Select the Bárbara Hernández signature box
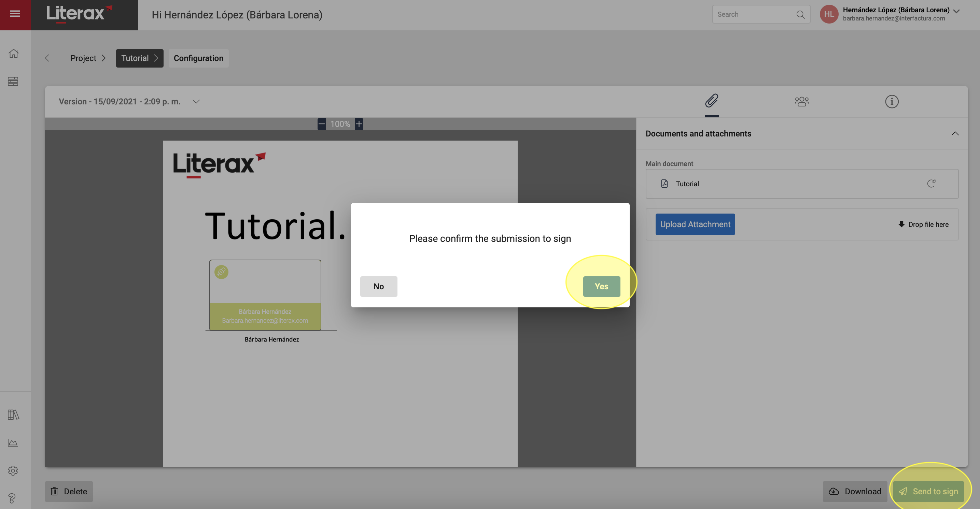Viewport: 980px width, 509px height. [265, 295]
